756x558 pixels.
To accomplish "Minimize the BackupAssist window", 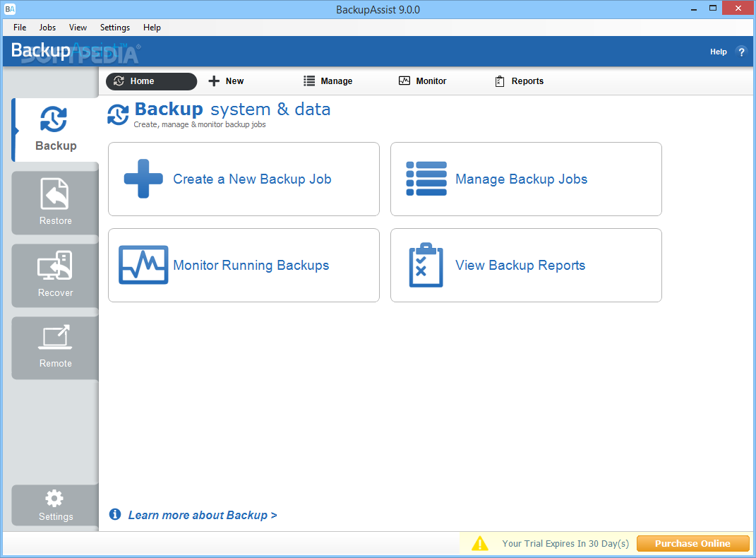I will tap(694, 8).
